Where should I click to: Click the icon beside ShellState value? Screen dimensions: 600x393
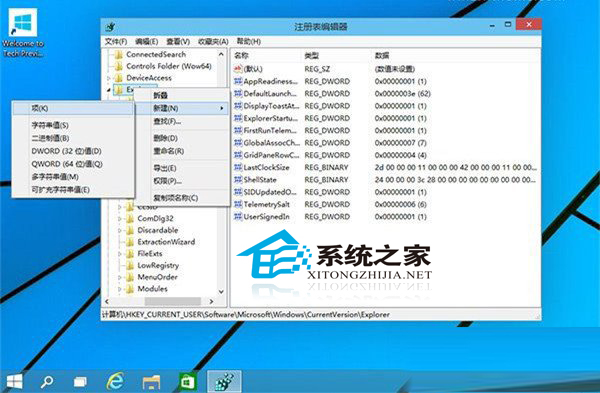238,179
